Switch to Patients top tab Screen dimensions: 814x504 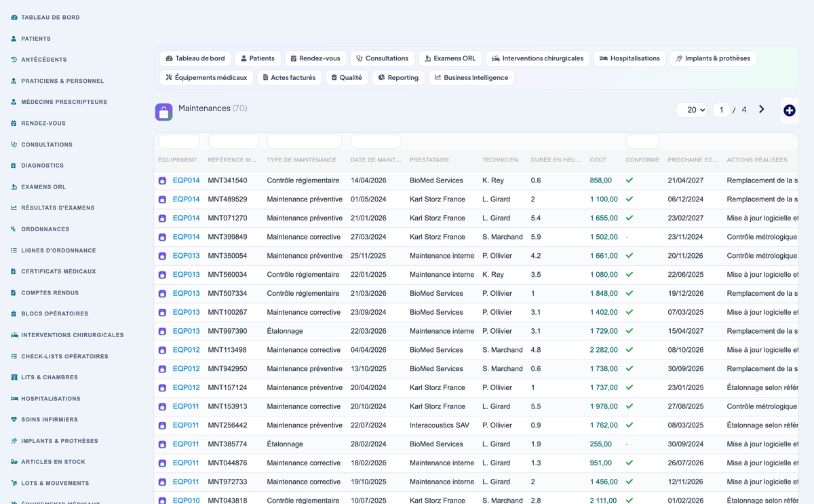coord(258,58)
